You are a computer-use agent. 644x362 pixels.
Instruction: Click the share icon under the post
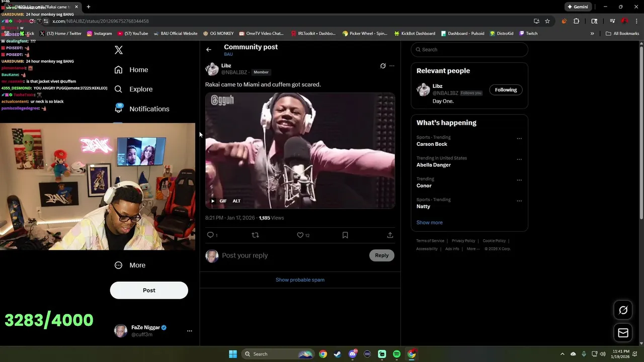pyautogui.click(x=390, y=235)
